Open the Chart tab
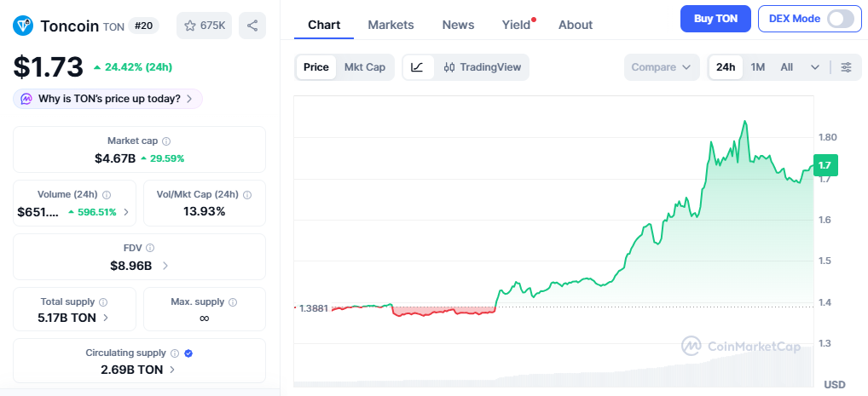 click(x=324, y=25)
